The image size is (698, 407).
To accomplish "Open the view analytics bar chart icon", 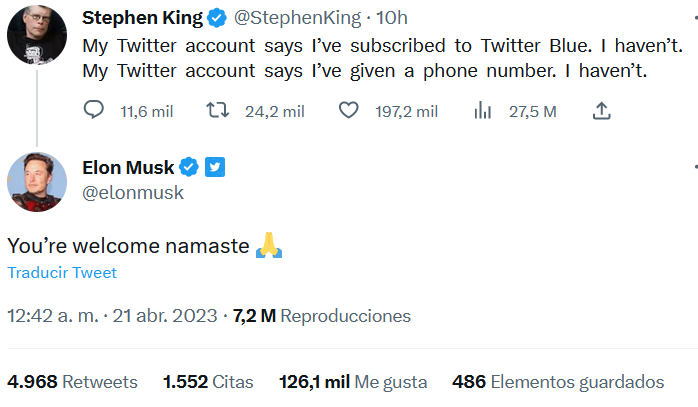I will [482, 111].
